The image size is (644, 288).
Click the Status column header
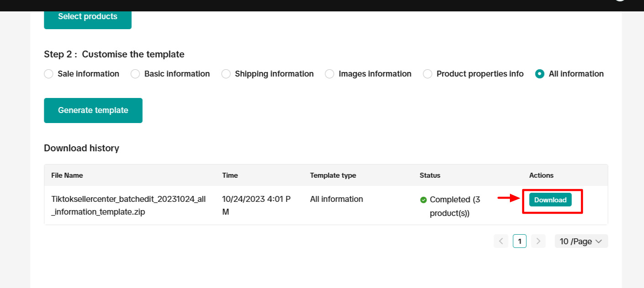430,175
